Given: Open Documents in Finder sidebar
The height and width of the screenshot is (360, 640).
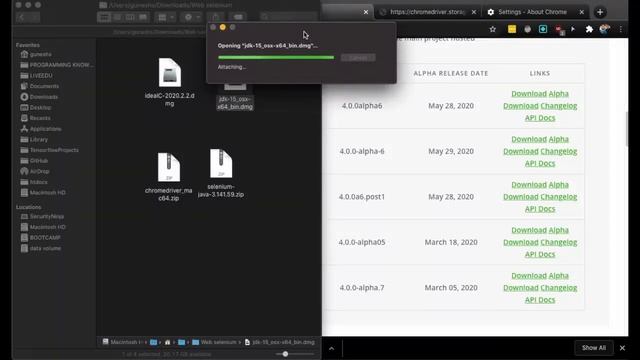Looking at the screenshot, I should pos(40,86).
